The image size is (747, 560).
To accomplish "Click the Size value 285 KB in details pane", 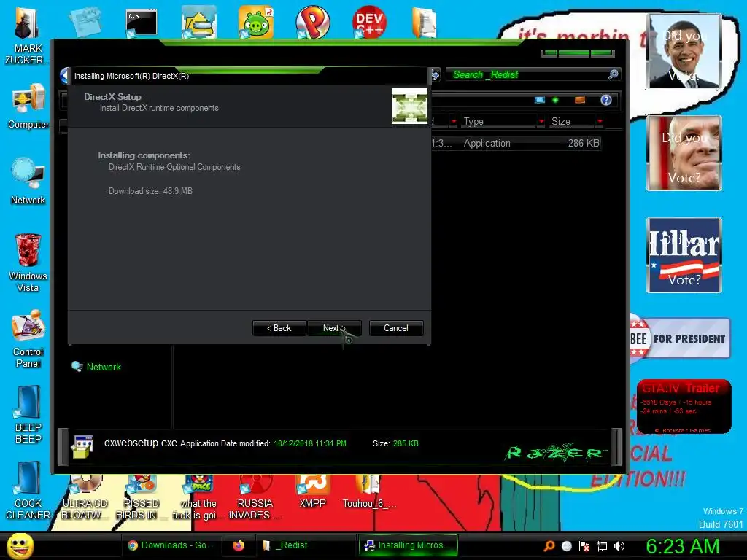I will pos(406,443).
